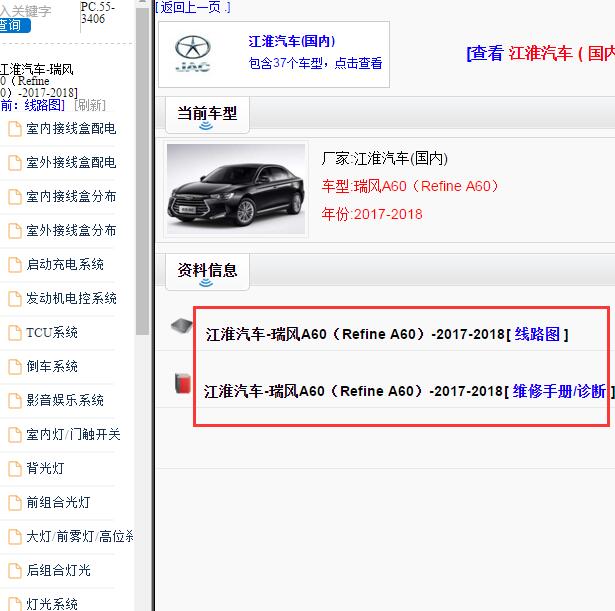Open the 倒车系统 entry

pyautogui.click(x=52, y=366)
